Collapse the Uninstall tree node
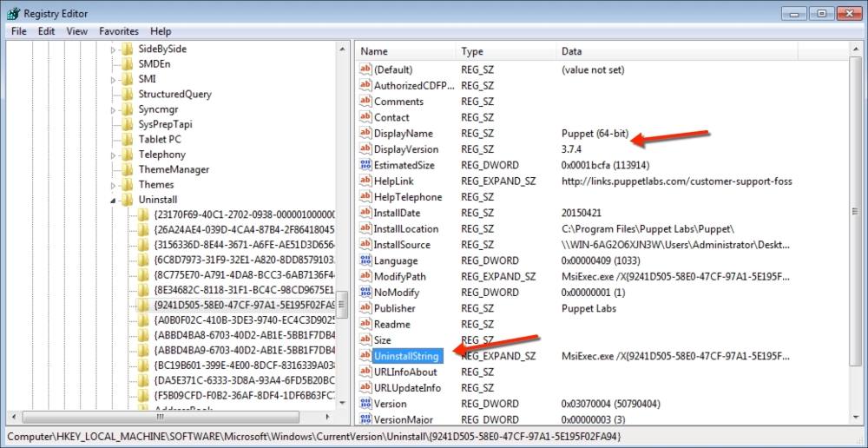 pyautogui.click(x=113, y=201)
